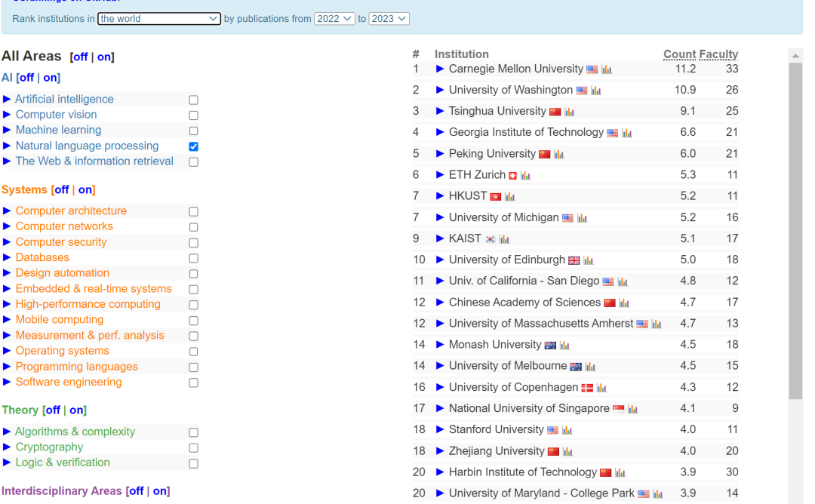Enable the Computer vision checkbox
Screen dimensions: 815x504
[x=193, y=115]
